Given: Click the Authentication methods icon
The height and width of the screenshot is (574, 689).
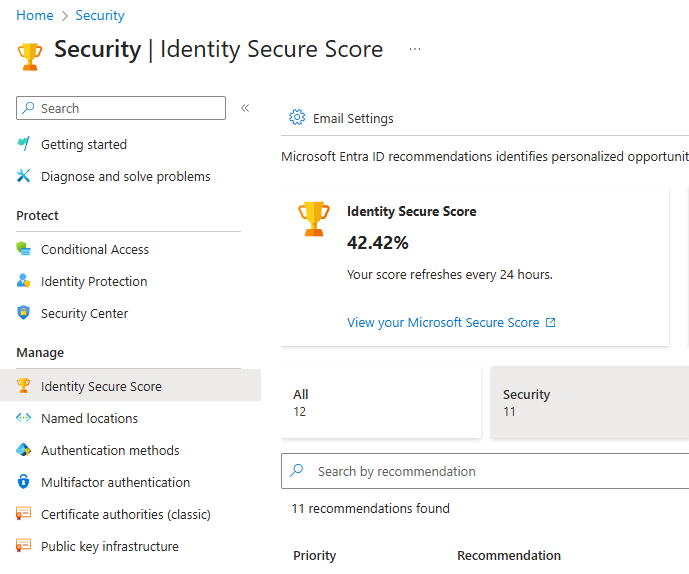Looking at the screenshot, I should [24, 450].
